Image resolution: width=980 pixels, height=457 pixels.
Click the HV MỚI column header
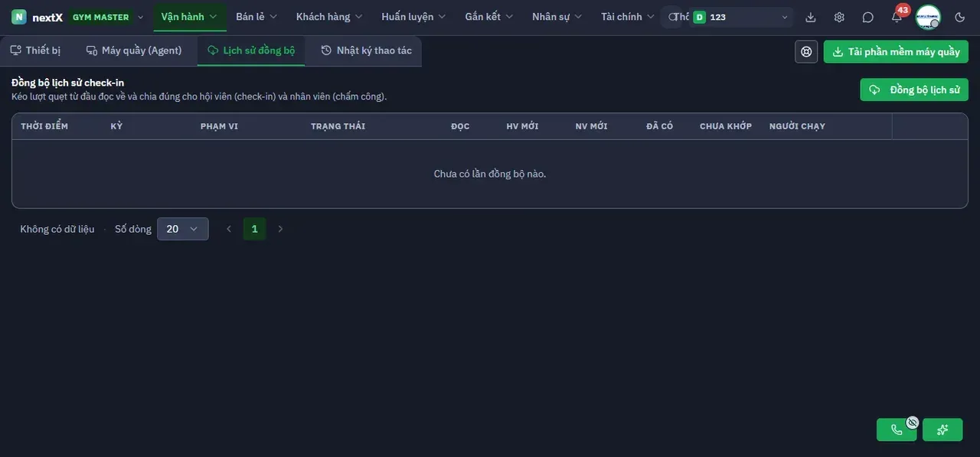point(522,126)
